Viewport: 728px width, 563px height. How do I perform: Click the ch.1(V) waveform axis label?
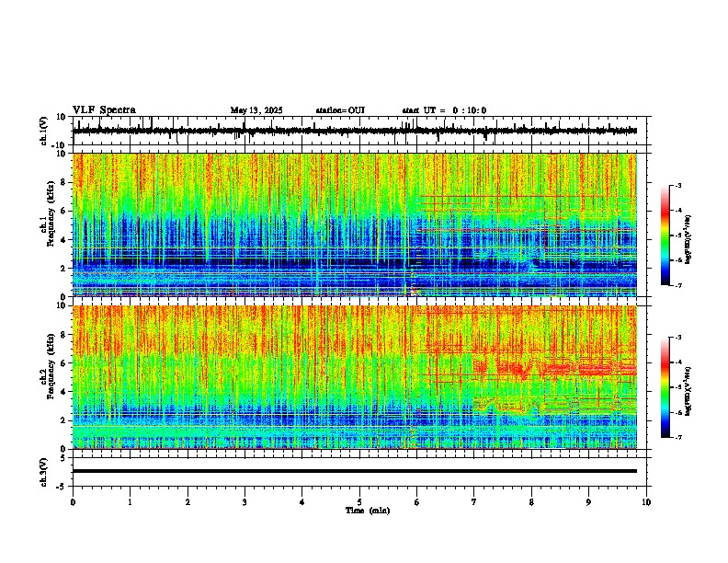(44, 131)
